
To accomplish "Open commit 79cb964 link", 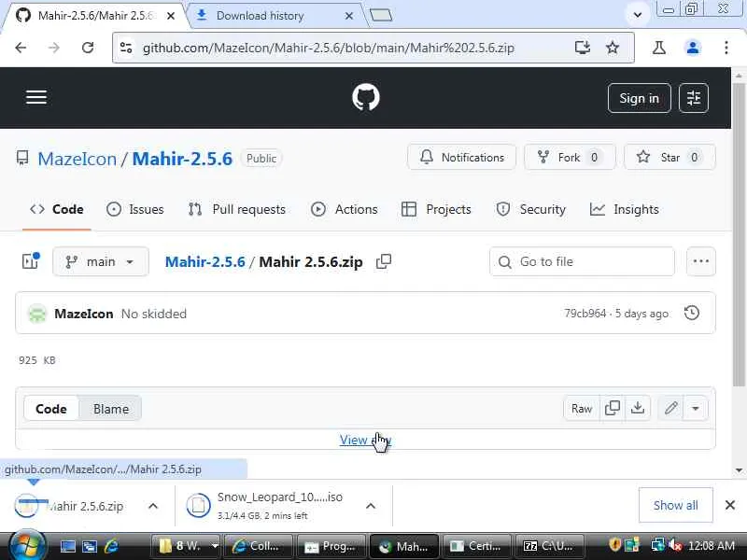I will [585, 313].
